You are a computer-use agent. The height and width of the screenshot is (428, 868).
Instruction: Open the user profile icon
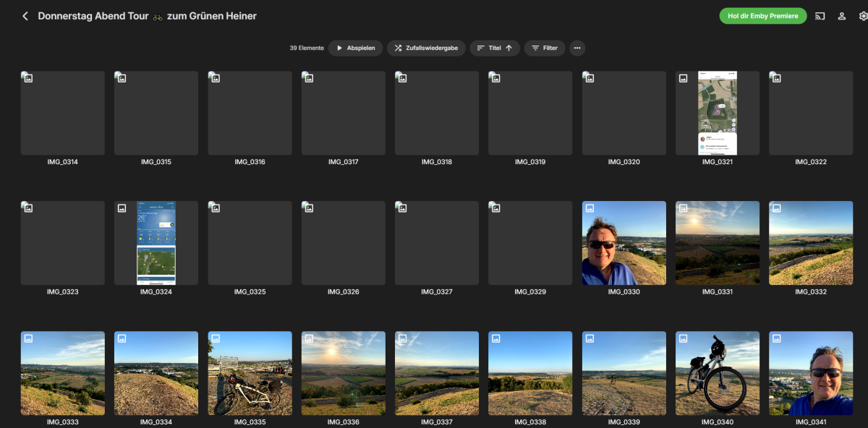coord(842,16)
